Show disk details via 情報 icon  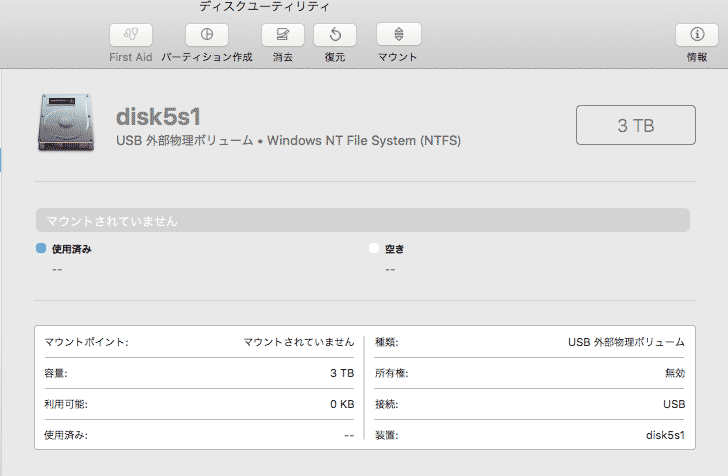click(697, 35)
